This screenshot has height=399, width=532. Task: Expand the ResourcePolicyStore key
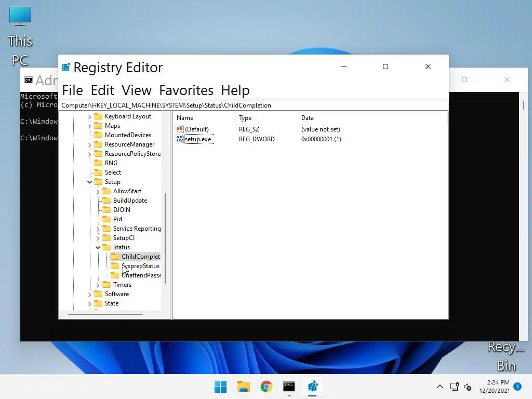click(x=89, y=154)
